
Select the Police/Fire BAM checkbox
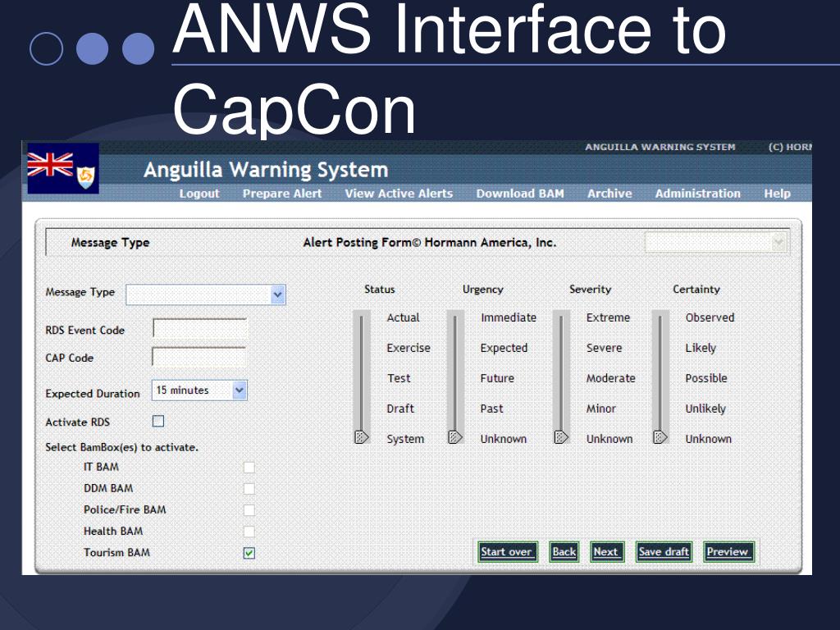coord(249,510)
